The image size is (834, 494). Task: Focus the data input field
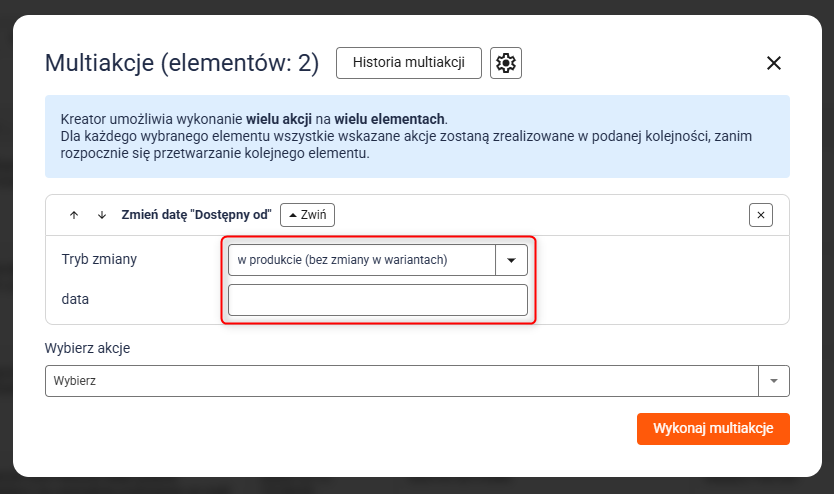(x=378, y=300)
